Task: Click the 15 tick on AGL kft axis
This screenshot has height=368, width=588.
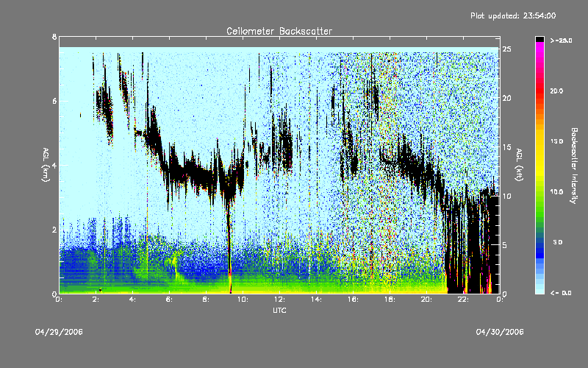Action: point(507,147)
